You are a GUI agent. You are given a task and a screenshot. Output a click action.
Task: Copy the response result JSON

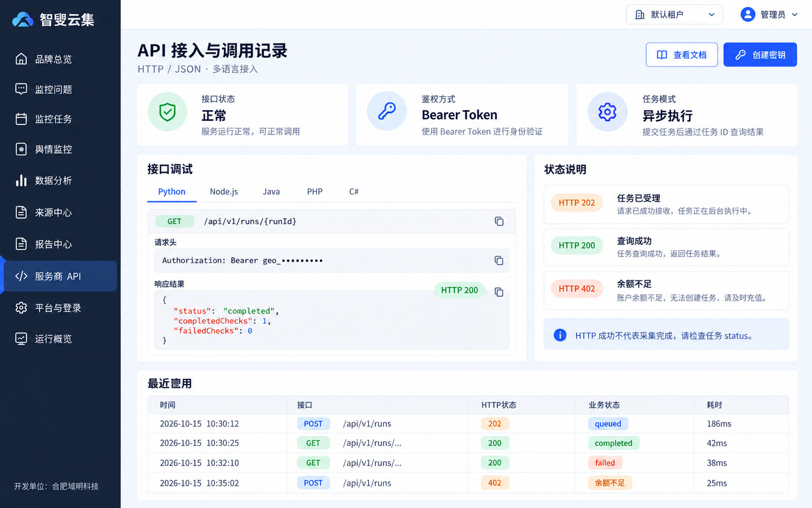[499, 292]
